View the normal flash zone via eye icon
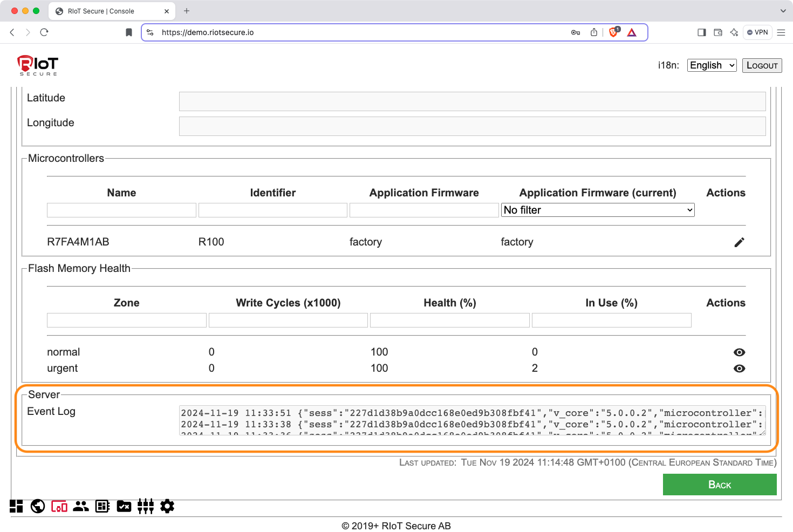 pos(739,352)
